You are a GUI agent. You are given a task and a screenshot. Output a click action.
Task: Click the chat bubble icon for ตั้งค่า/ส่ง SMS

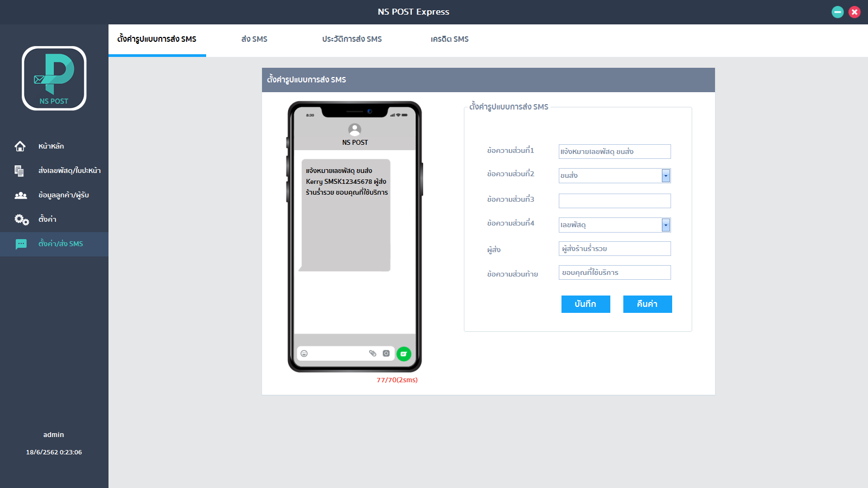click(x=21, y=244)
